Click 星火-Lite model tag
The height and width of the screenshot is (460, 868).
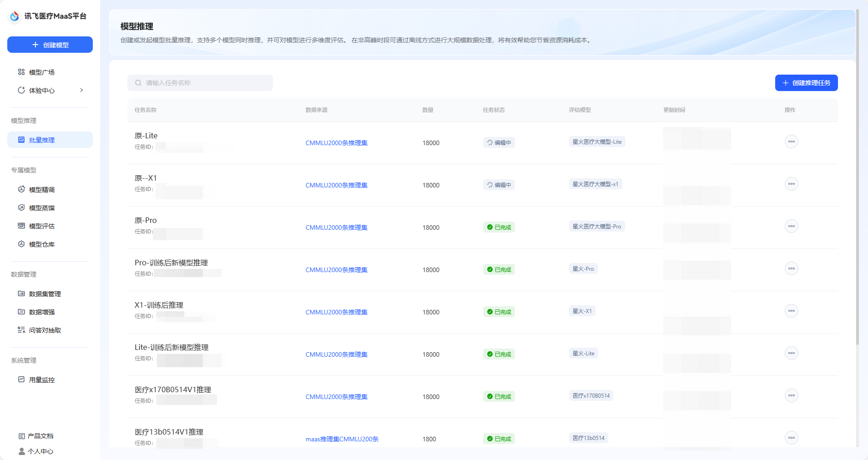pos(583,354)
